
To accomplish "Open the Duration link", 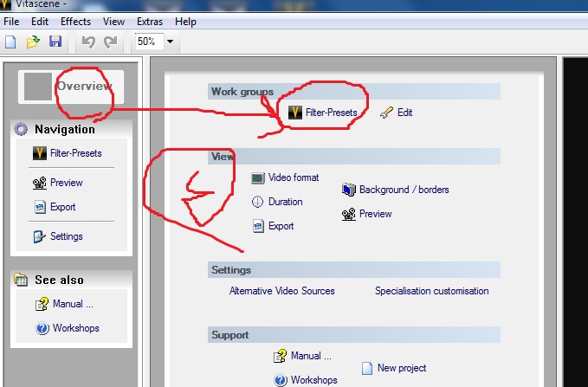I will 286,202.
